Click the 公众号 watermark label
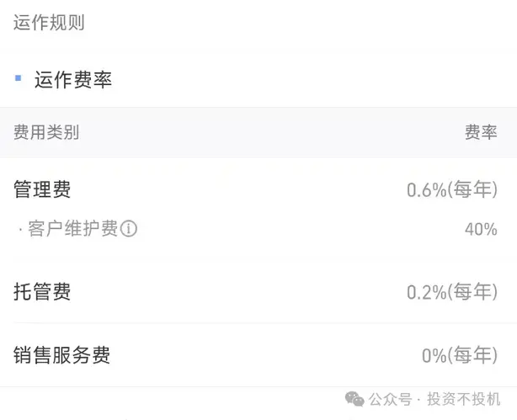 click(391, 400)
